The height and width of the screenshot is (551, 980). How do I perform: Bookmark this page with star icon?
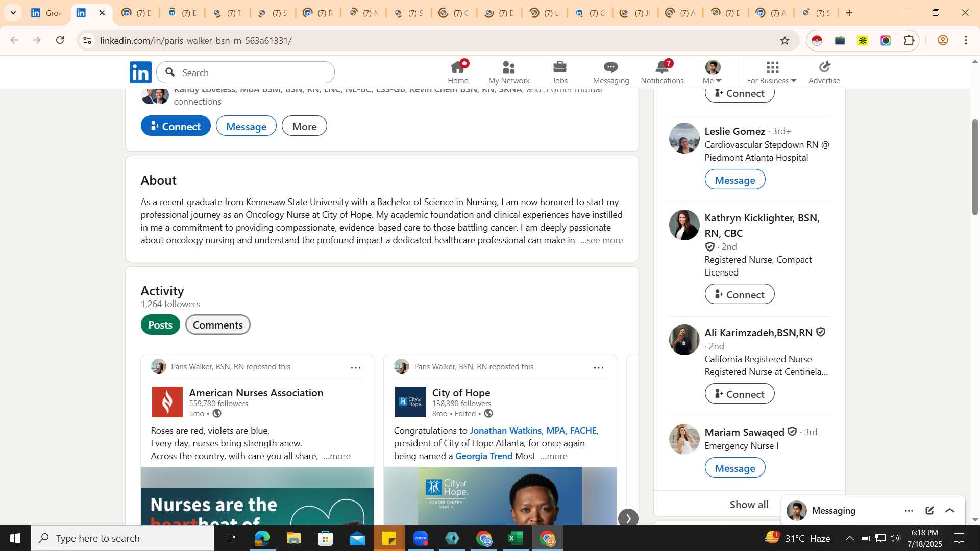click(785, 40)
